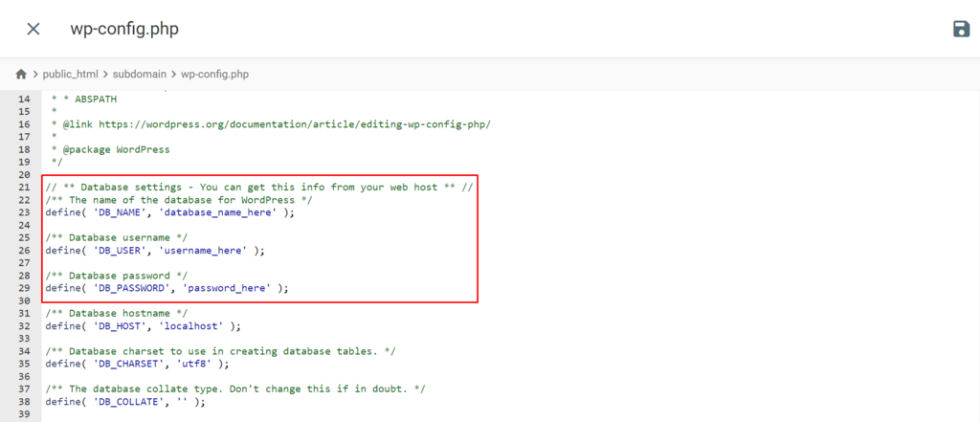Select wp-config.php in breadcrumb path
This screenshot has width=980, height=422.
coord(215,74)
